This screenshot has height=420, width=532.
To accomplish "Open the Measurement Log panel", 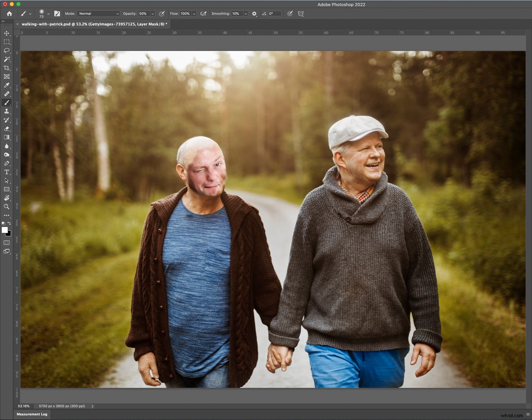I will 31,414.
